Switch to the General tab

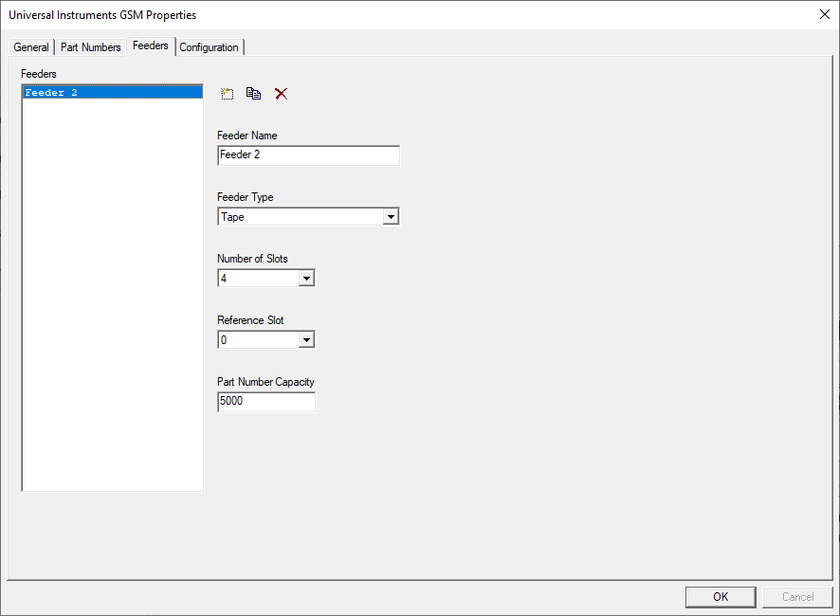pyautogui.click(x=31, y=46)
